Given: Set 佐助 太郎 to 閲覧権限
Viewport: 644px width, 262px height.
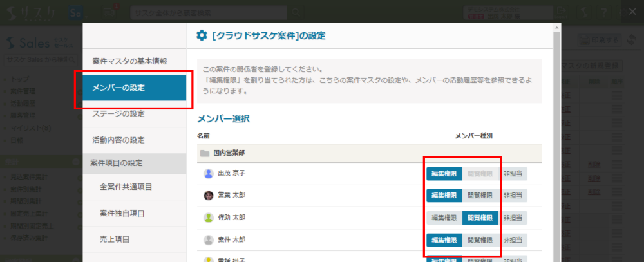Looking at the screenshot, I should click(x=480, y=218).
